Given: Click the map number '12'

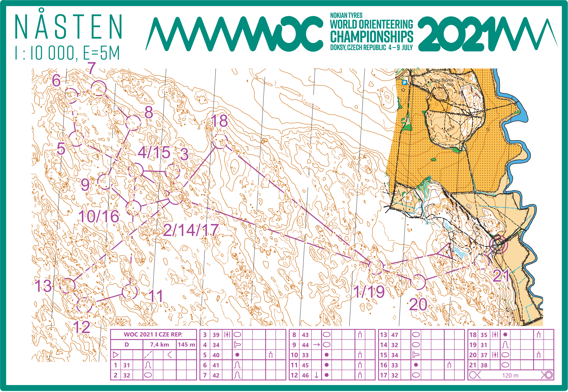Looking at the screenshot, I should (82, 327).
